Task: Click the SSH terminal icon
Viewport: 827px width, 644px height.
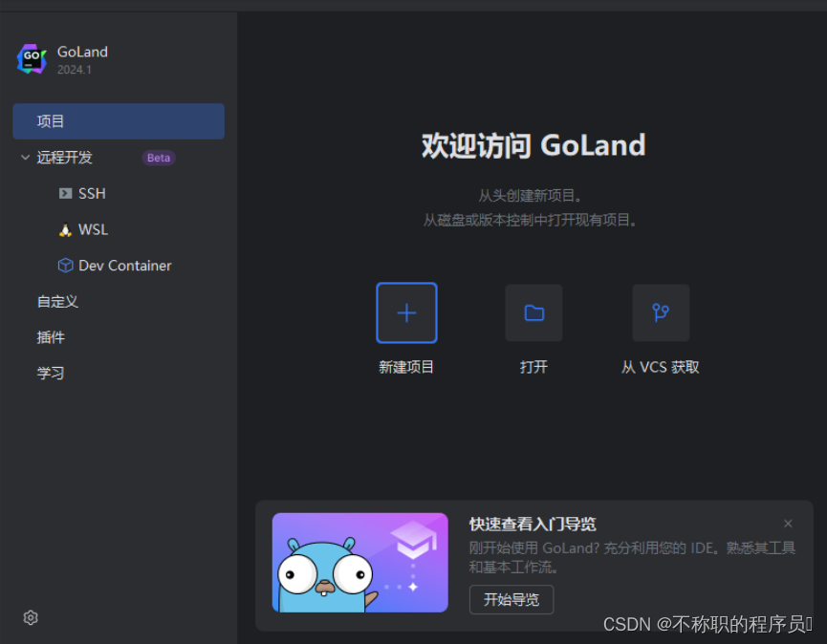Action: point(65,193)
